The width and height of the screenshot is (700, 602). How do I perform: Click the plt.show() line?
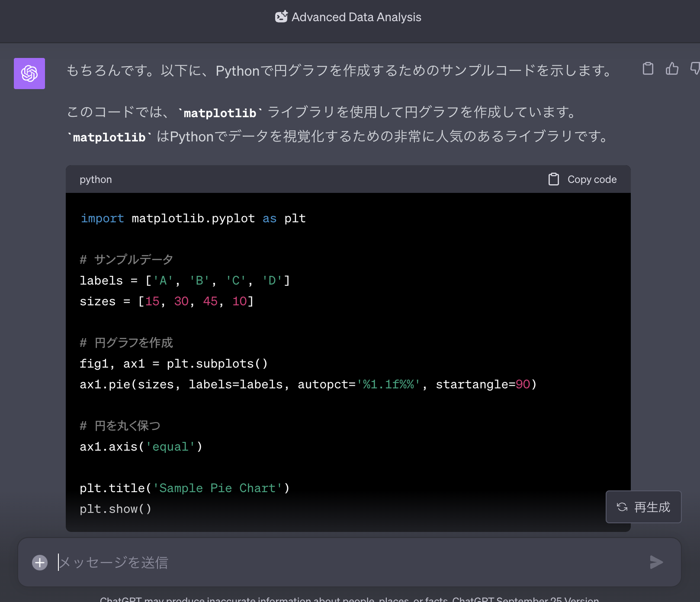[x=116, y=509]
